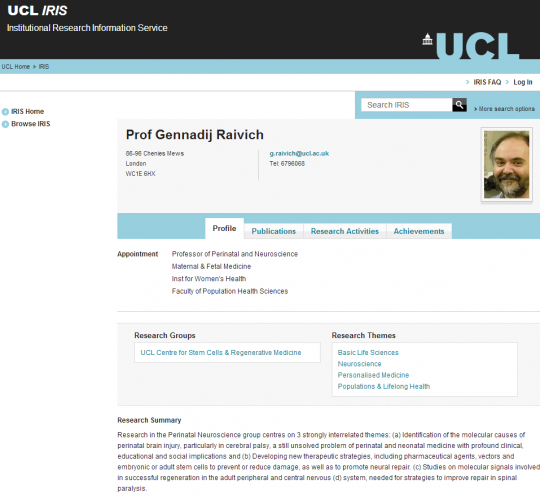Click the Browse IRIS bullet icon

pyautogui.click(x=5, y=124)
